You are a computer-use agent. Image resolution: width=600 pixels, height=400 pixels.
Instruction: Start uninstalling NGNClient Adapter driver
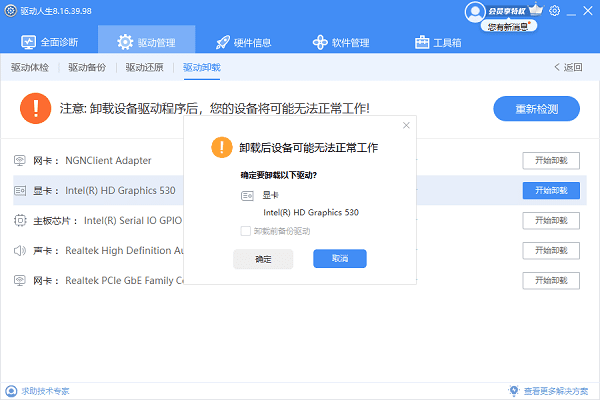click(x=551, y=160)
